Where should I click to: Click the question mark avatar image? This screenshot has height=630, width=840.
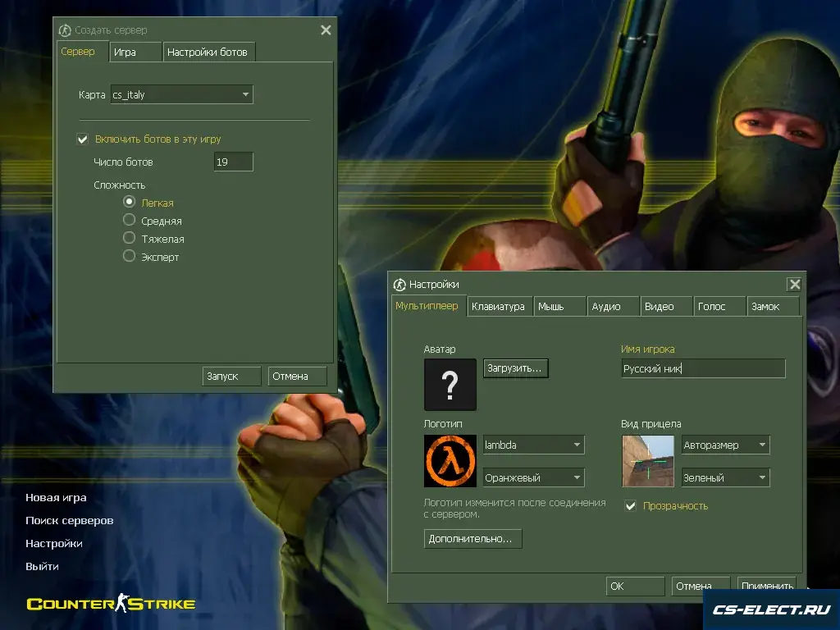(x=450, y=385)
